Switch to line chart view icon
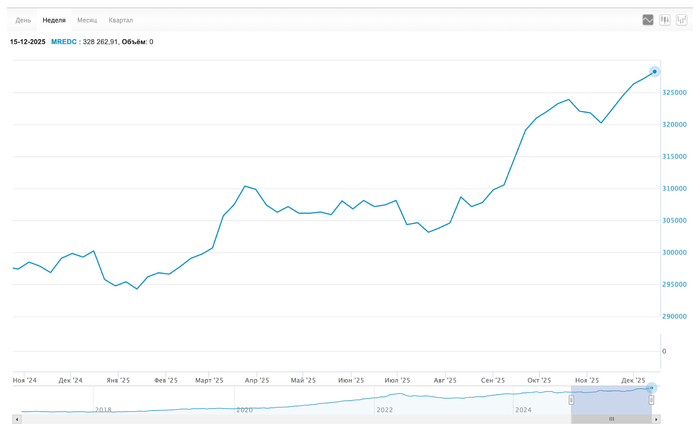The height and width of the screenshot is (429, 700). (x=648, y=20)
